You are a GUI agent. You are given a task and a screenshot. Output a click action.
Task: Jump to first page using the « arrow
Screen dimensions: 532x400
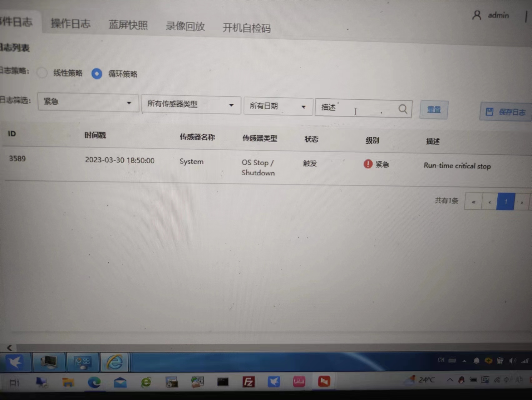473,202
